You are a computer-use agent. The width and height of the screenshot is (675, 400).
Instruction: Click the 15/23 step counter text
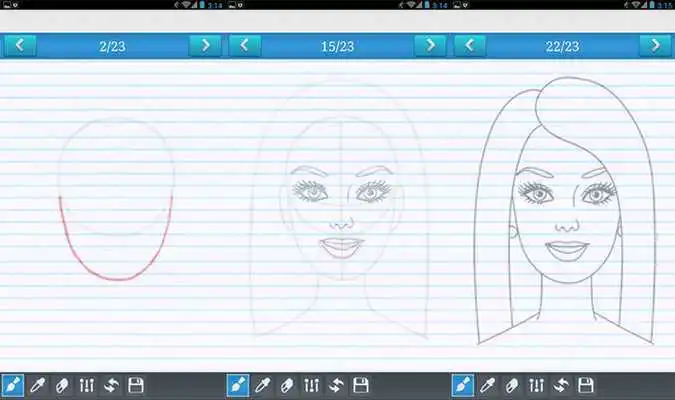click(338, 46)
